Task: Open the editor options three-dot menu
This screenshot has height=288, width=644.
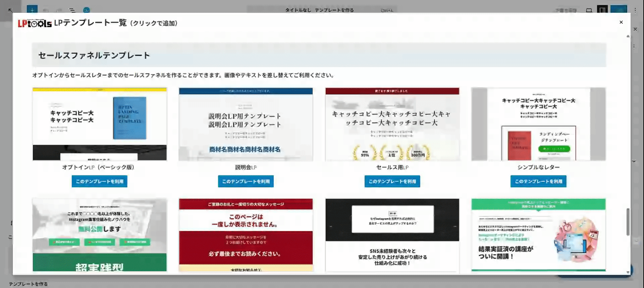Action: [635, 10]
